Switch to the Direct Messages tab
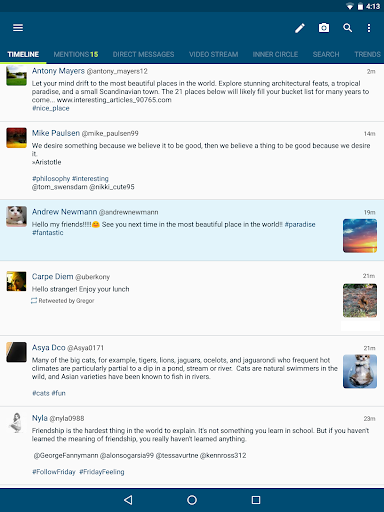The image size is (384, 512). pos(143,54)
